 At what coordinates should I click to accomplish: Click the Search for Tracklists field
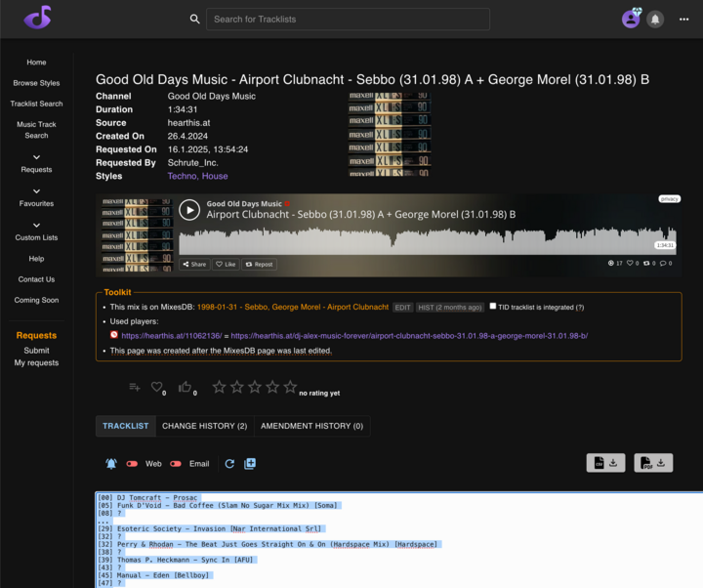coord(348,20)
